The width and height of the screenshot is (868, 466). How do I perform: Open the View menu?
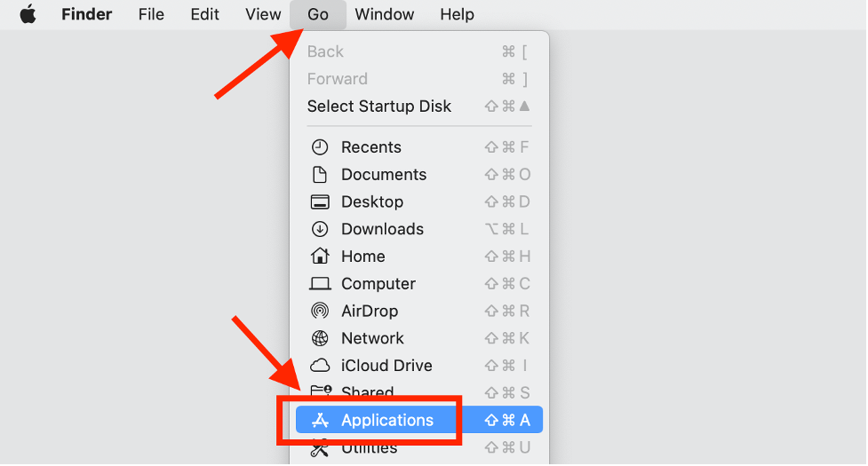[263, 14]
